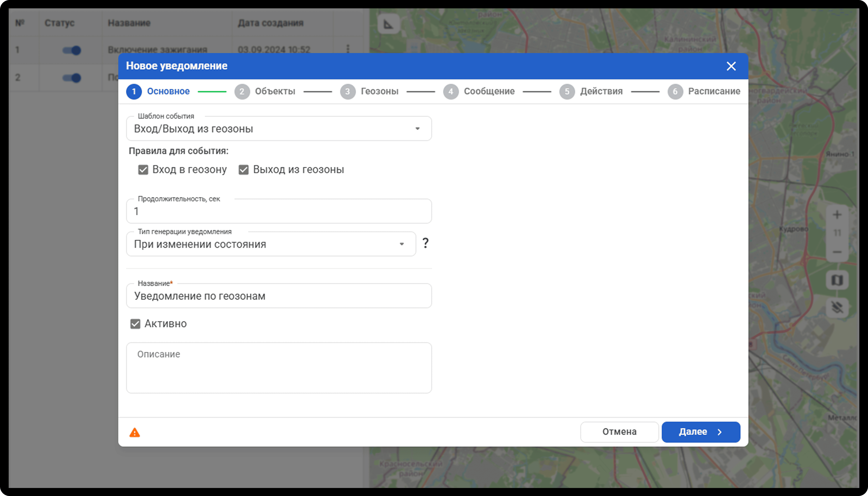Uncheck the Вход в геозону rule
Viewport: 868px width, 496px height.
click(143, 169)
